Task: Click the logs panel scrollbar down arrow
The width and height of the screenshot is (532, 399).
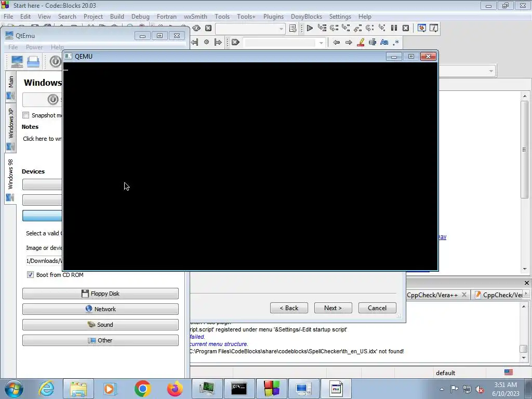Action: click(x=524, y=358)
